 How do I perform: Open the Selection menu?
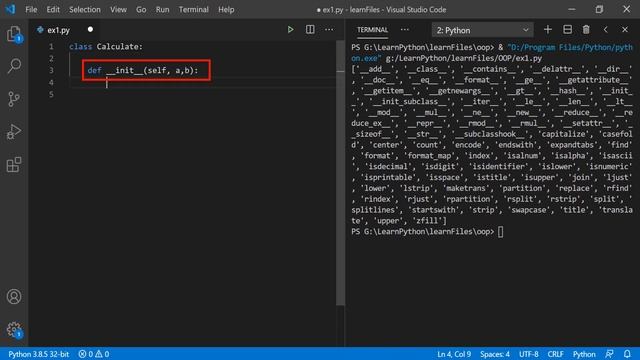click(x=84, y=9)
